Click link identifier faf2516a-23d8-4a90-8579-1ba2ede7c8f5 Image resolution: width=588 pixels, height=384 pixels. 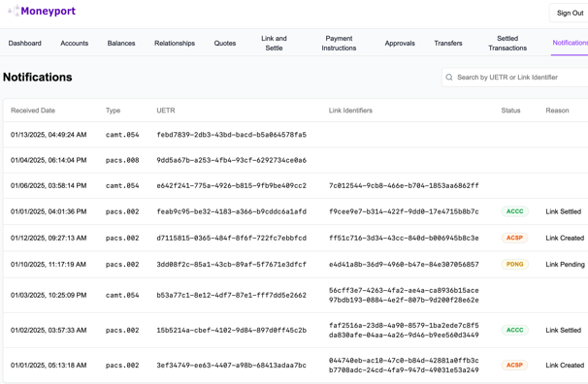click(x=404, y=326)
